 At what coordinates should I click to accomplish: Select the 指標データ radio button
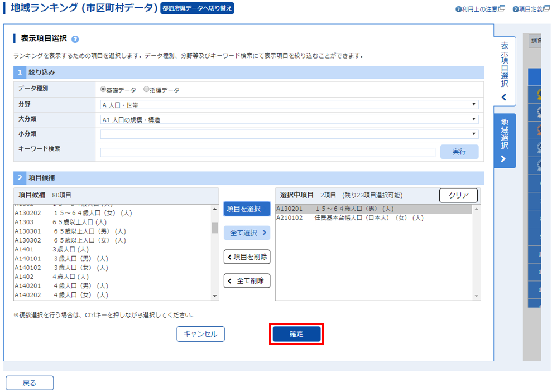point(146,89)
